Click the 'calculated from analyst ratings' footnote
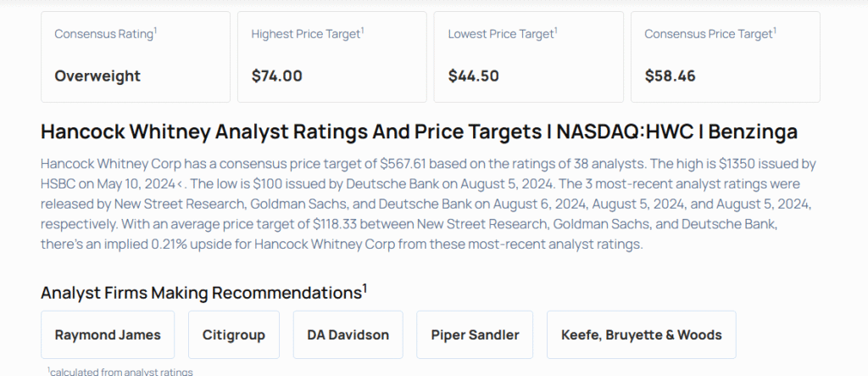868x376 pixels. click(x=120, y=371)
